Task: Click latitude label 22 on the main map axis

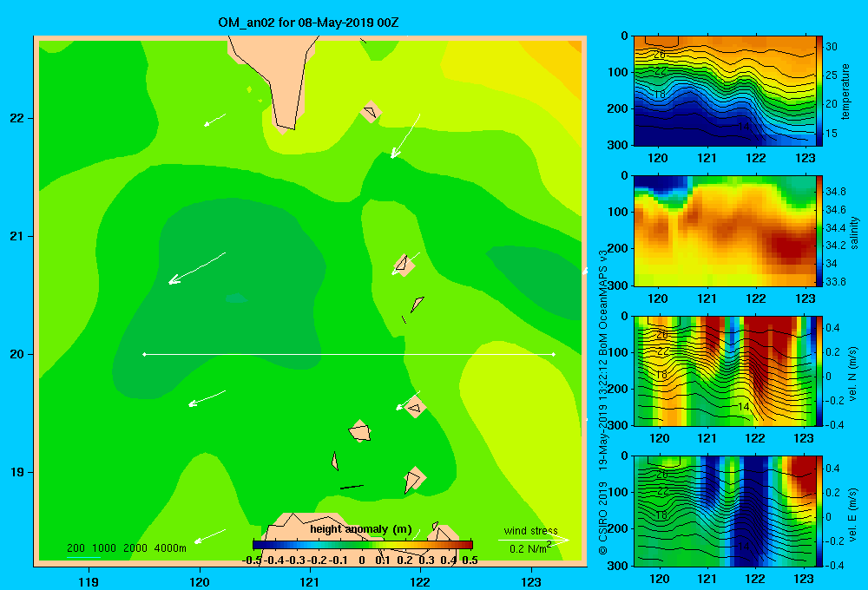Action: tap(17, 119)
